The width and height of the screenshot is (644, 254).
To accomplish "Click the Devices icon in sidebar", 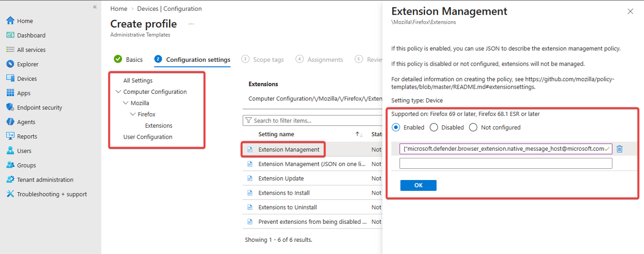I will coord(10,78).
